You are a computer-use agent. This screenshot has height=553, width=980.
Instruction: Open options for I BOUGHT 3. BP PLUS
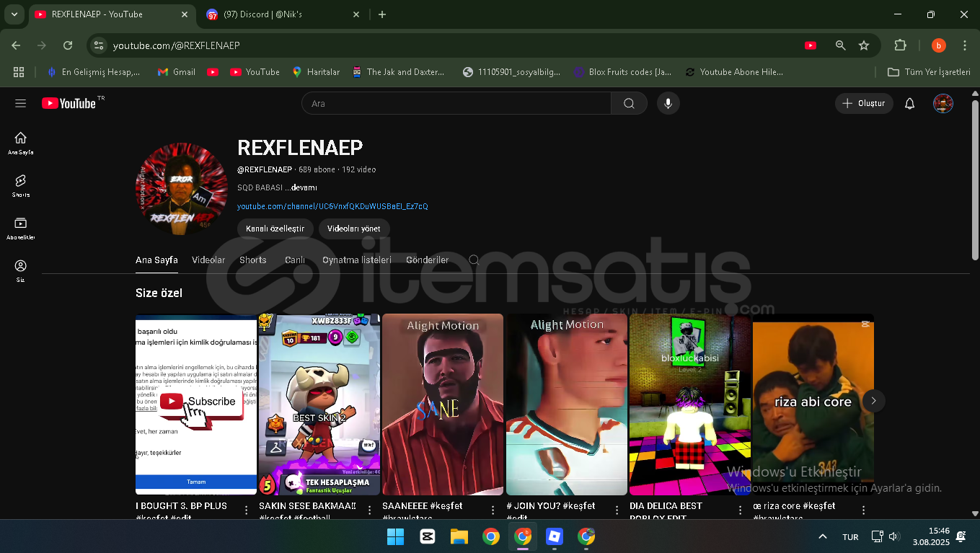pyautogui.click(x=246, y=510)
